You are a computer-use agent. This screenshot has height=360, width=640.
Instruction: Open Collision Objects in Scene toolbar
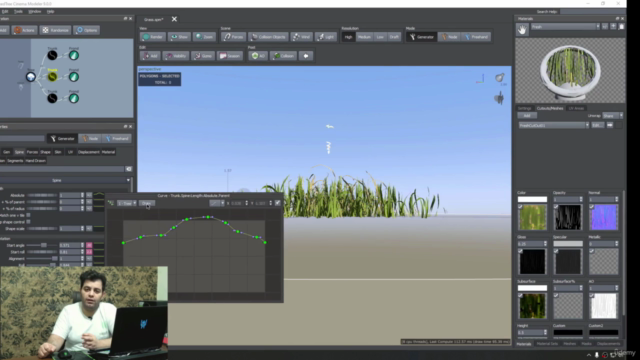268,37
